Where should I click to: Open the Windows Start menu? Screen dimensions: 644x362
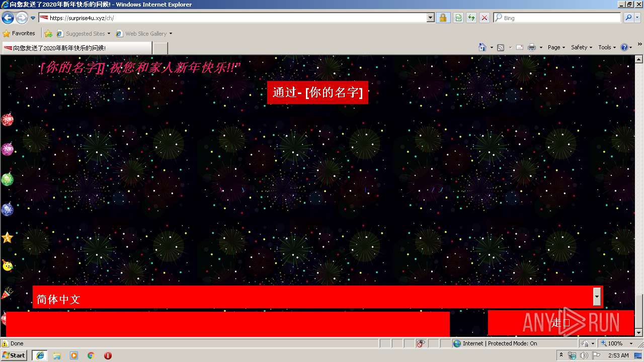click(14, 355)
